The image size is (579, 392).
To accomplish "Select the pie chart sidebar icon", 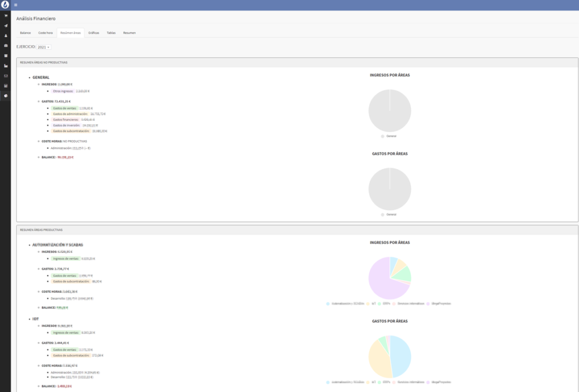I will tap(6, 95).
